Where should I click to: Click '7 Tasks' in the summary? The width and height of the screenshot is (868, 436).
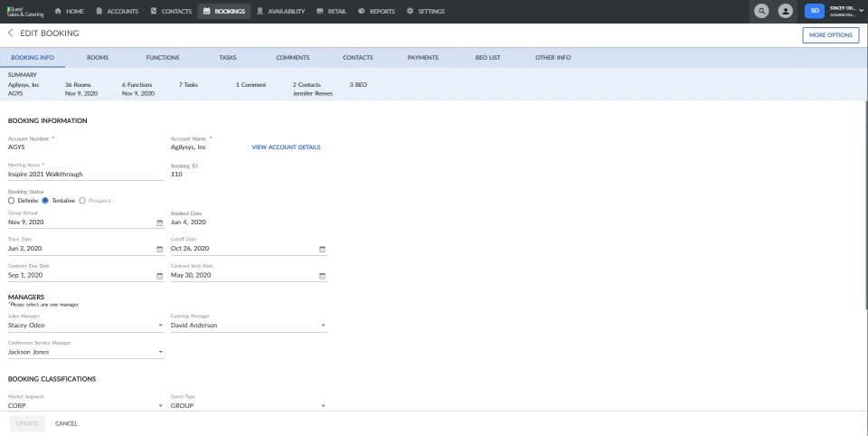click(x=188, y=85)
